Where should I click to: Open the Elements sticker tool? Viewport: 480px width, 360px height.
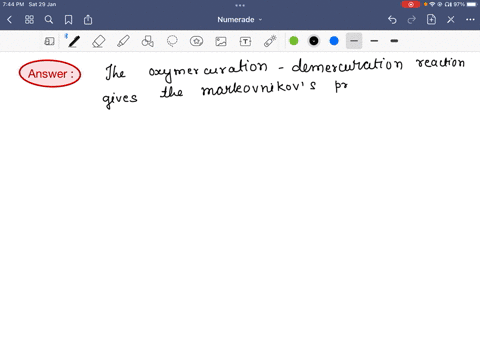pos(196,41)
